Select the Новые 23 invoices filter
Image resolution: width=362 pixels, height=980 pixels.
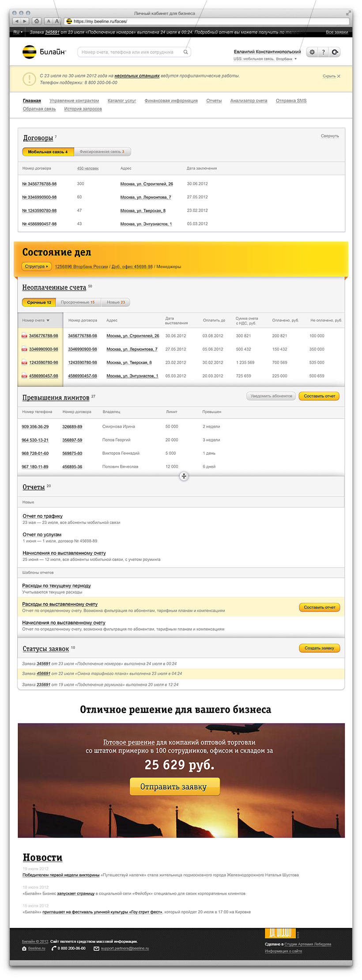coord(116,303)
